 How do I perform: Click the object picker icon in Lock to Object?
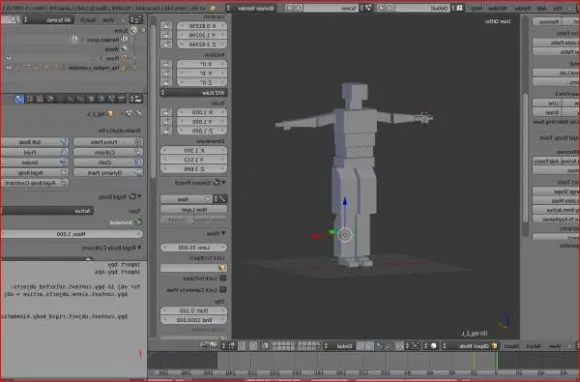pyautogui.click(x=222, y=268)
